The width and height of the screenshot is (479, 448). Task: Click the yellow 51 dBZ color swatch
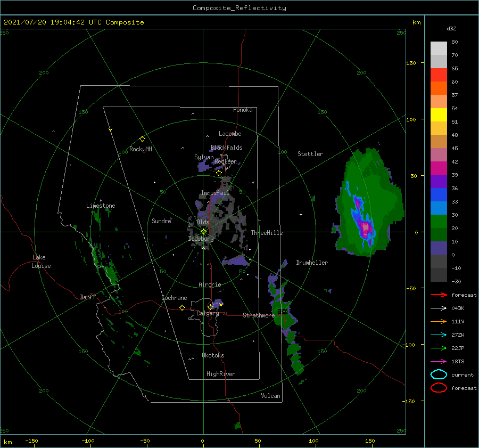pos(439,115)
